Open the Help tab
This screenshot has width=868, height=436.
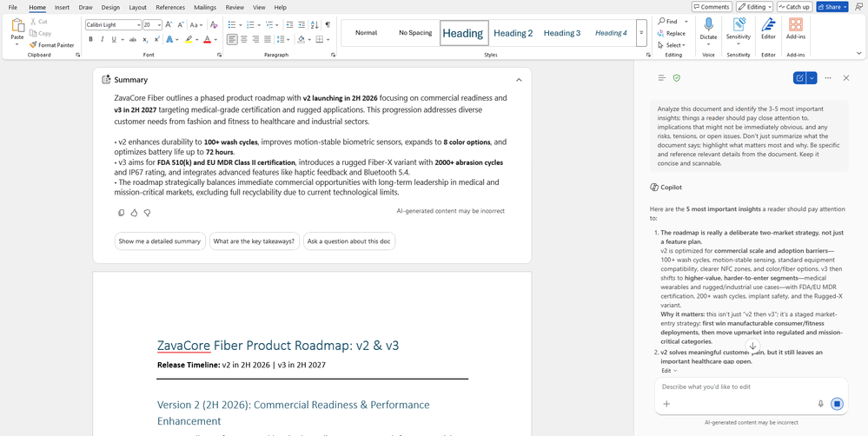point(281,7)
